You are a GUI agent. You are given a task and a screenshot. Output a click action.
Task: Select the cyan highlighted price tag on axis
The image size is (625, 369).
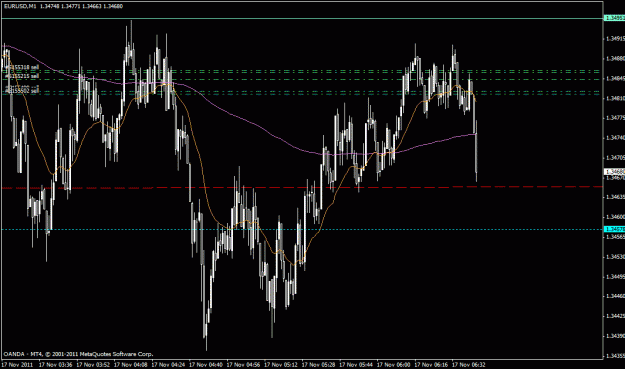615,229
